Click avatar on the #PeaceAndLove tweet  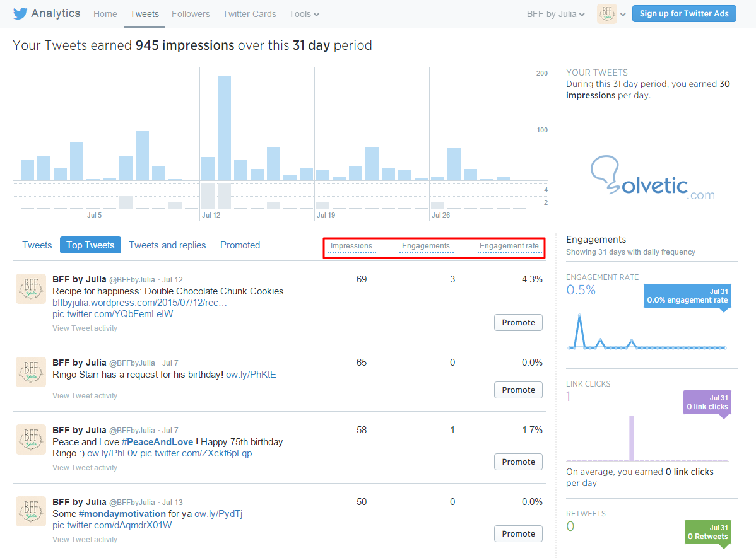coord(31,439)
